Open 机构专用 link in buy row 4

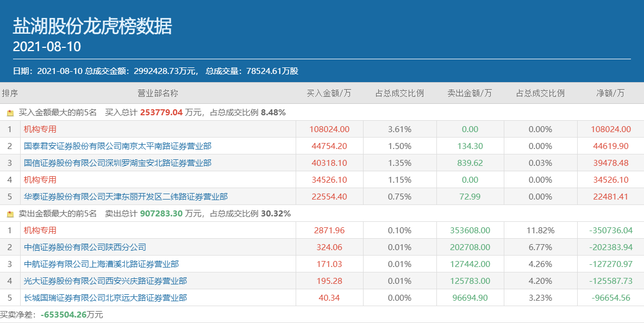[40, 179]
